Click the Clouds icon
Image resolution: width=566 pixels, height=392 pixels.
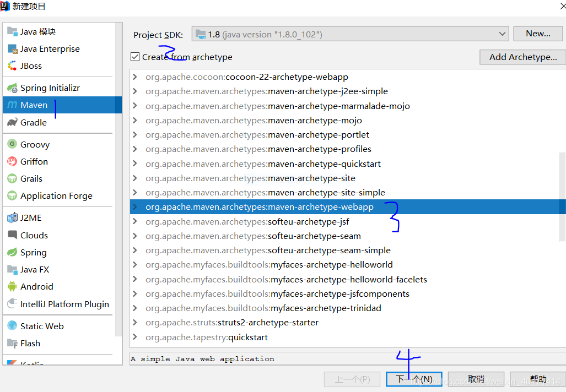(12, 235)
